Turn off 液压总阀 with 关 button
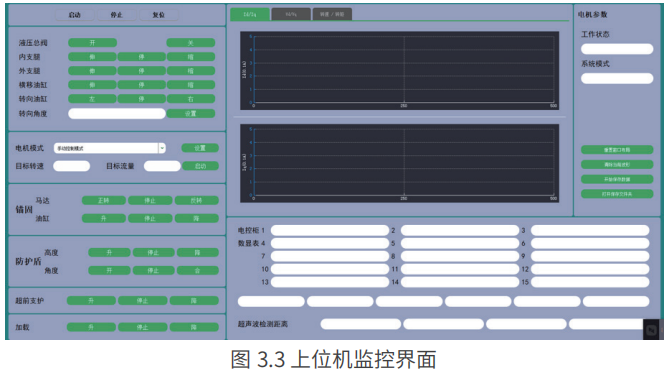The width and height of the screenshot is (667, 388). [191, 43]
